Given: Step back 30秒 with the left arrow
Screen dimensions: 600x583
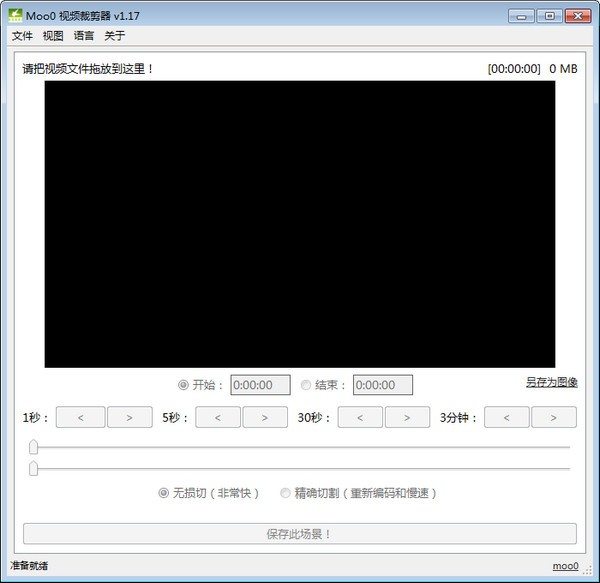Looking at the screenshot, I should (x=360, y=417).
